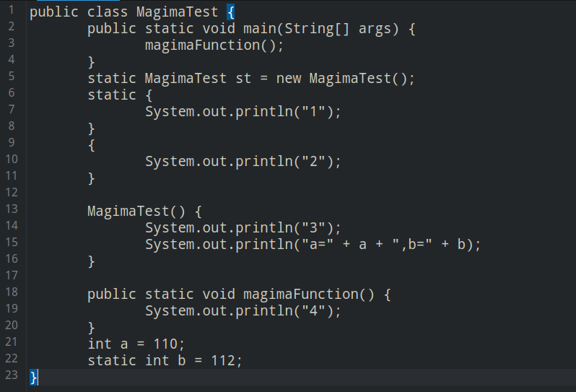576x392 pixels.
Task: Click line number 1 in the gutter
Action: tap(11, 10)
